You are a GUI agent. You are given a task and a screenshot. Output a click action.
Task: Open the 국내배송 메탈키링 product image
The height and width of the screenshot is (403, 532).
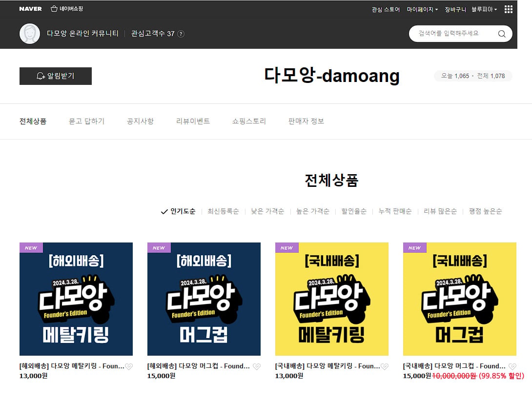332,299
